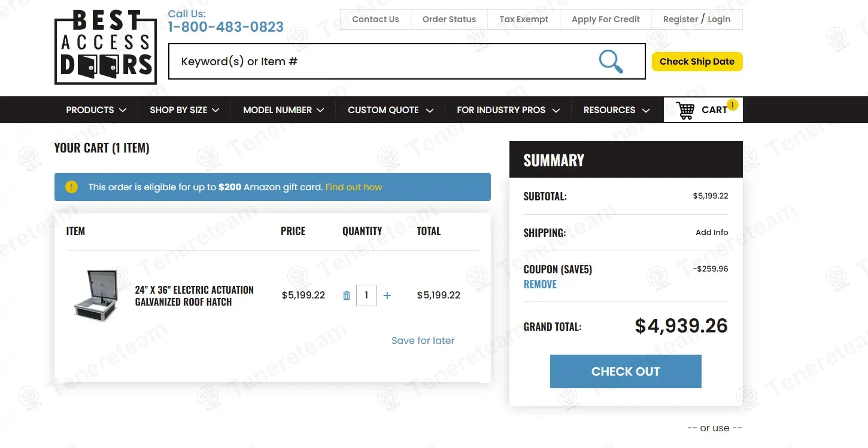Select the Tax Exempt menu item
This screenshot has height=448, width=868.
(x=524, y=19)
